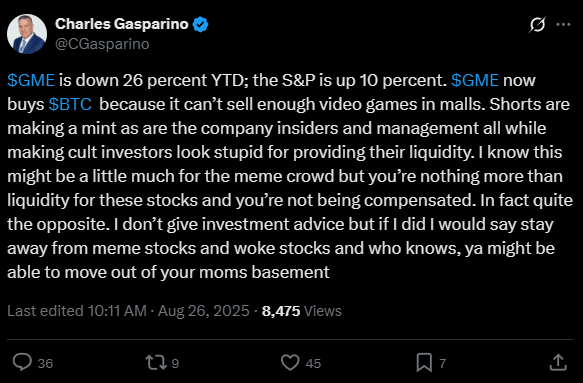Click the second $GME cashtag after 'percent.'
Screen dimensions: 583x383
(x=475, y=80)
